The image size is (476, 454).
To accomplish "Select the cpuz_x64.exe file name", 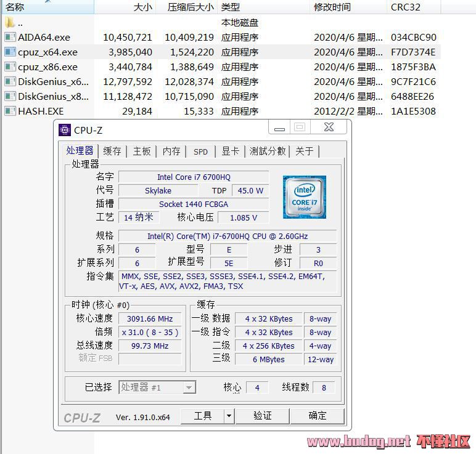I will pos(47,52).
